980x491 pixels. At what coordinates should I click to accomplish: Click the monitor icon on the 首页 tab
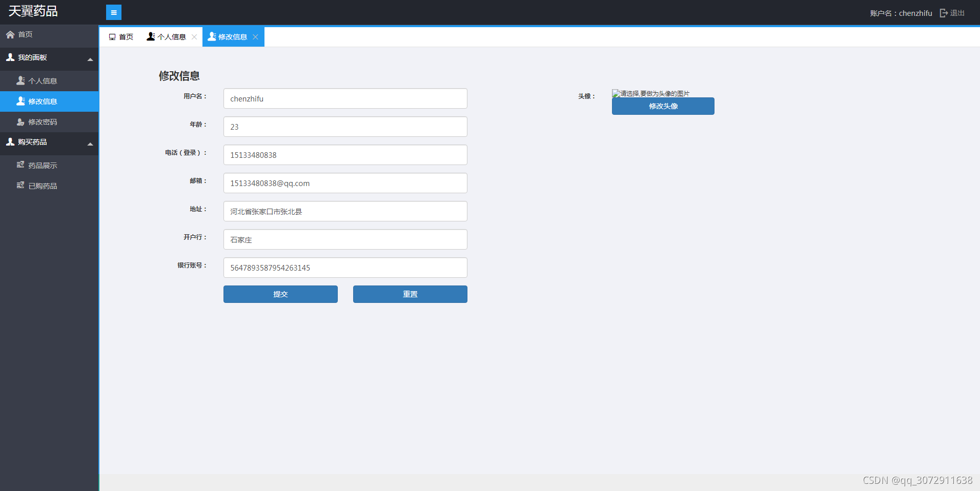pyautogui.click(x=112, y=37)
